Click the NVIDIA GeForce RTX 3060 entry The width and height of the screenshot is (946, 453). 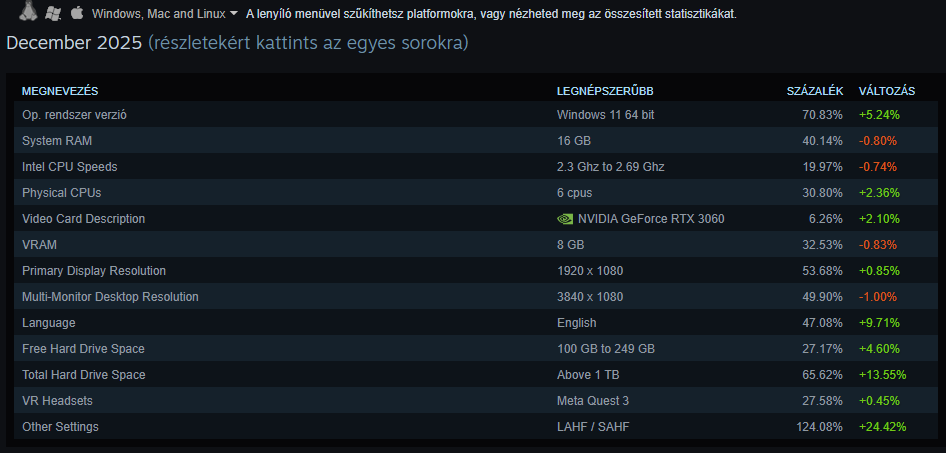point(651,219)
